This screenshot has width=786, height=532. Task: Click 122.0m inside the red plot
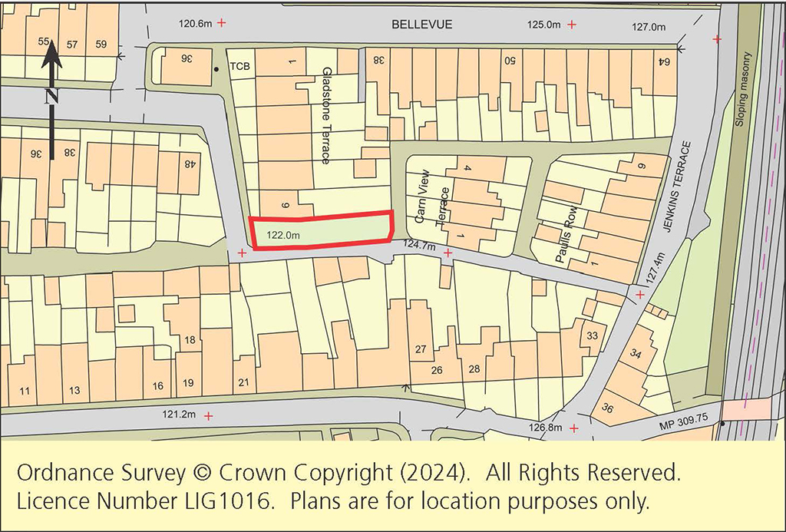point(283,235)
